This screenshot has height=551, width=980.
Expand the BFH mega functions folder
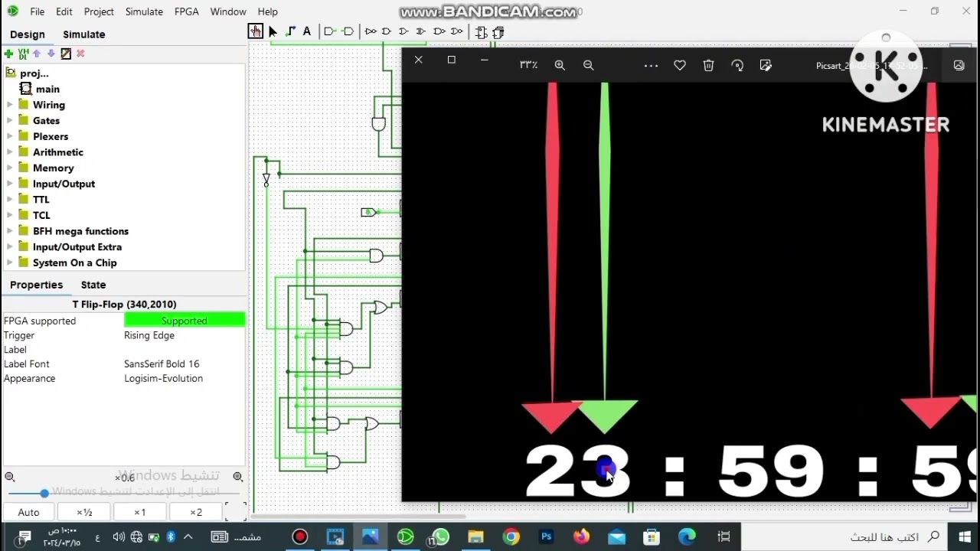pyautogui.click(x=9, y=231)
